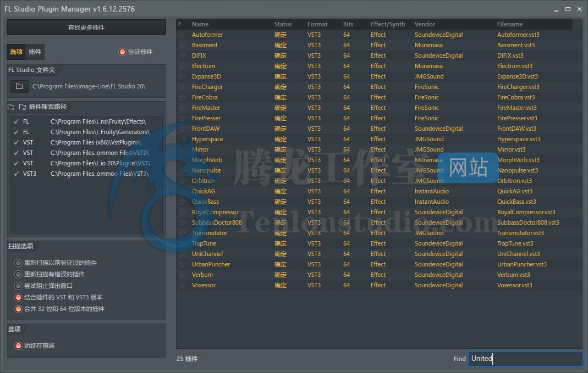Enable 重新扫描有错误的插件 option
588x373 pixels.
coord(18,274)
